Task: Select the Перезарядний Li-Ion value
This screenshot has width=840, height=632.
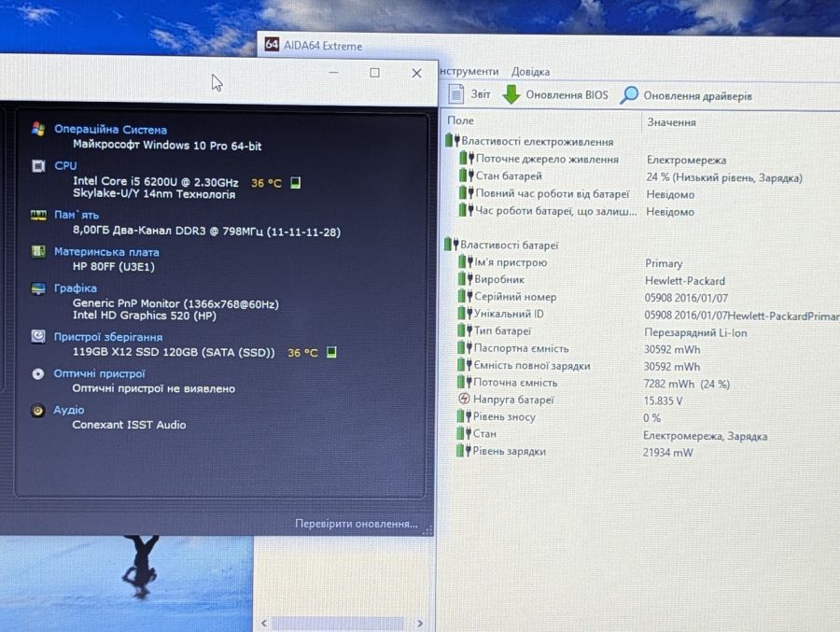Action: [695, 332]
